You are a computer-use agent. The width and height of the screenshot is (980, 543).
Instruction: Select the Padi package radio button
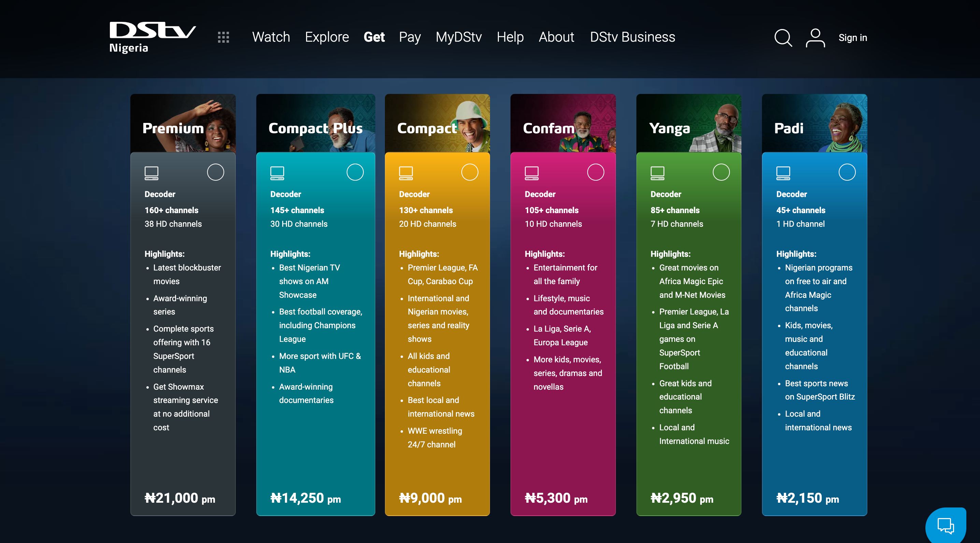[x=847, y=172]
